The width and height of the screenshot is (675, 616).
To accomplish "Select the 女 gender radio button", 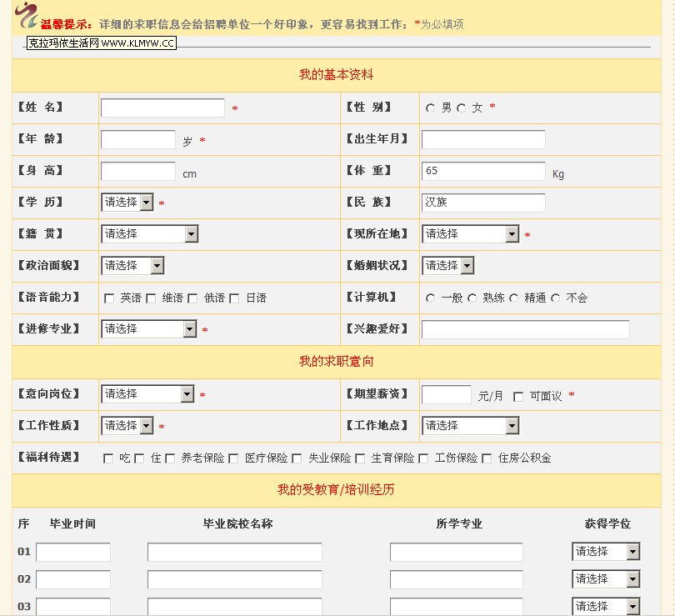I will (461, 108).
